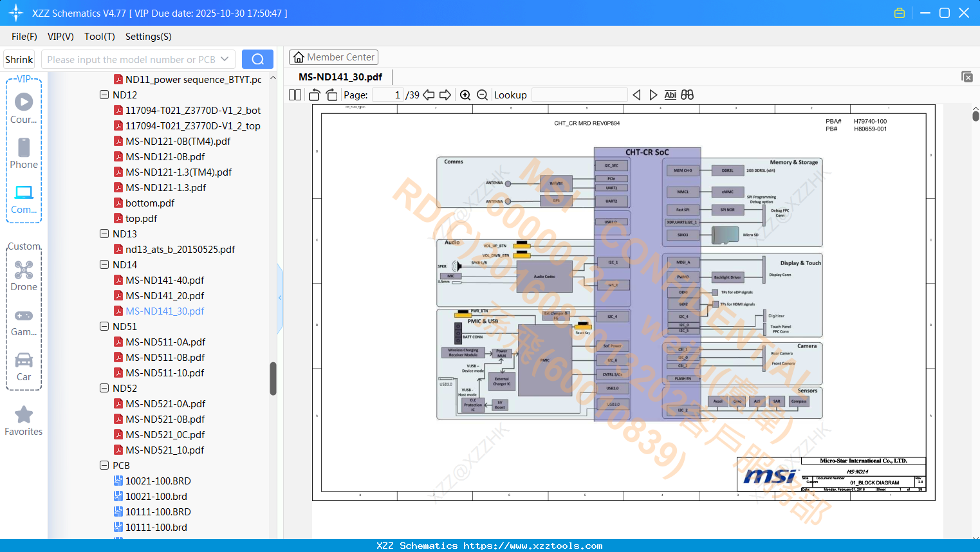Select the Computer category icon
Viewport: 980px width, 552px height.
click(24, 192)
